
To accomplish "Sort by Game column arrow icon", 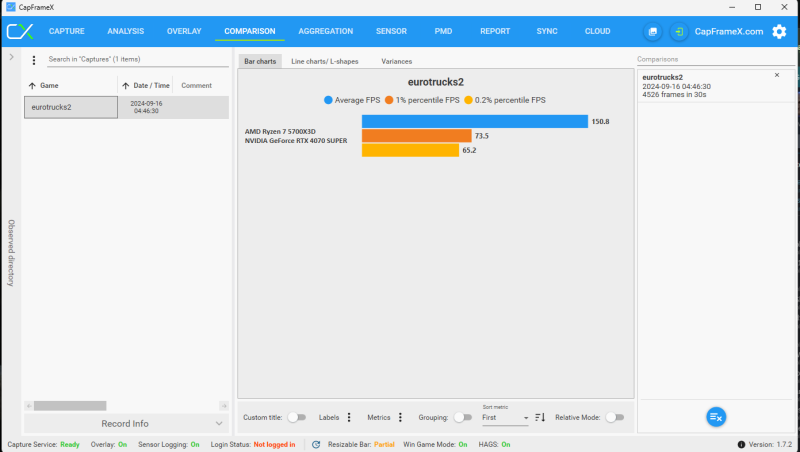I will pyautogui.click(x=32, y=86).
